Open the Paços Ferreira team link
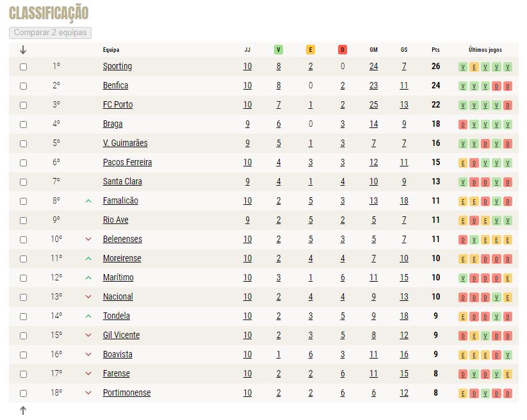 (127, 162)
